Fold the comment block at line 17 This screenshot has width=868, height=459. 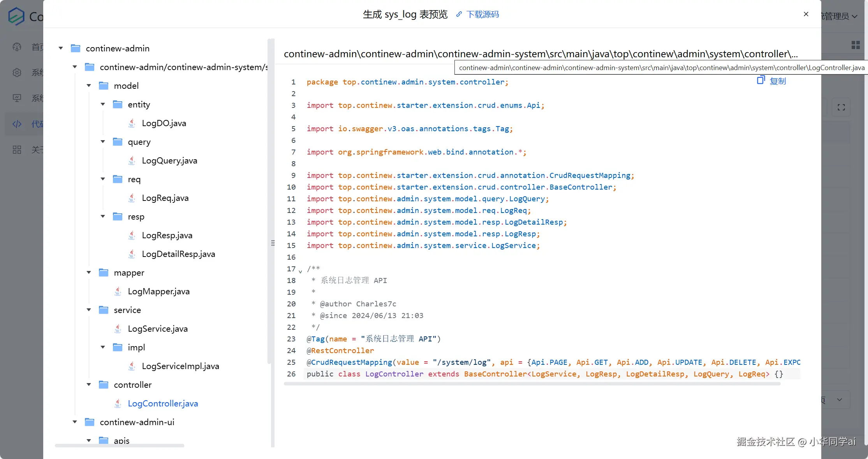pyautogui.click(x=300, y=271)
